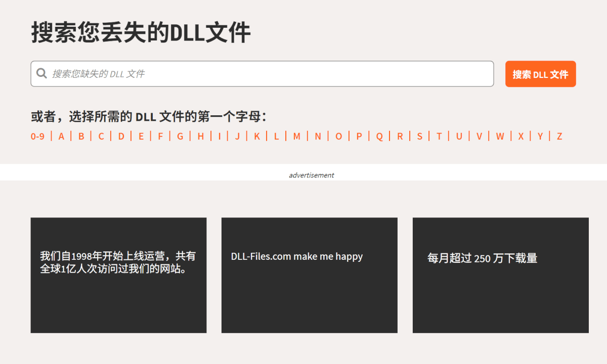
Task: Choose the letter P link
Action: pyautogui.click(x=358, y=136)
